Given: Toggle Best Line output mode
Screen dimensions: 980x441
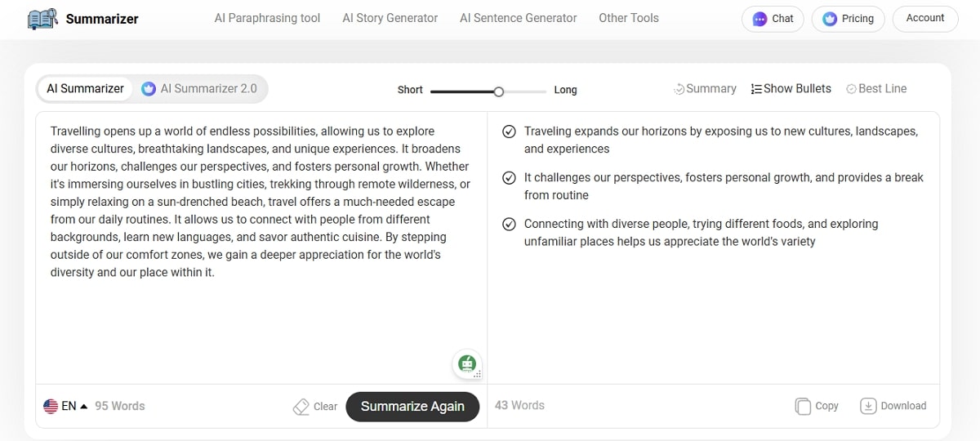Looking at the screenshot, I should pyautogui.click(x=876, y=89).
